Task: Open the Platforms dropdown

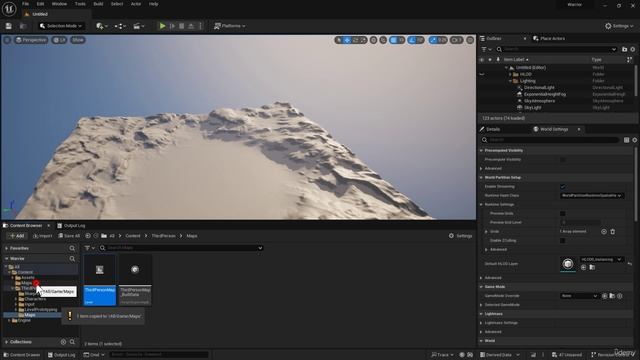Action: 230,26
